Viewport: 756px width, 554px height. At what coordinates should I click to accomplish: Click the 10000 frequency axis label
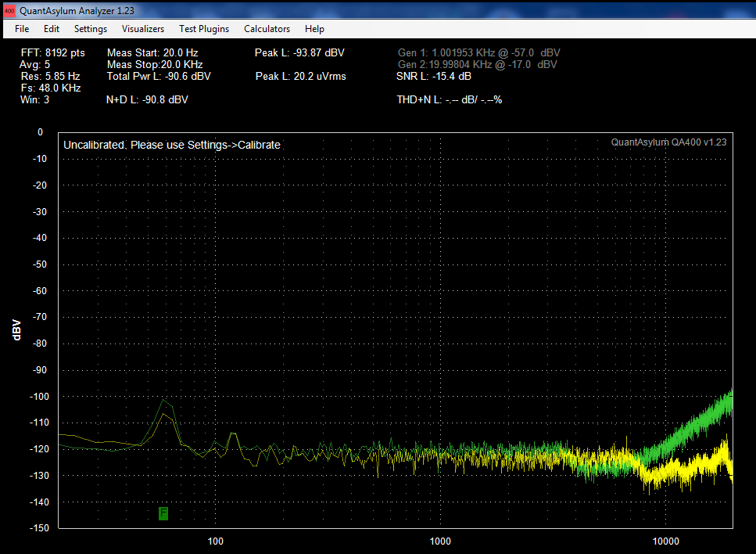click(666, 541)
